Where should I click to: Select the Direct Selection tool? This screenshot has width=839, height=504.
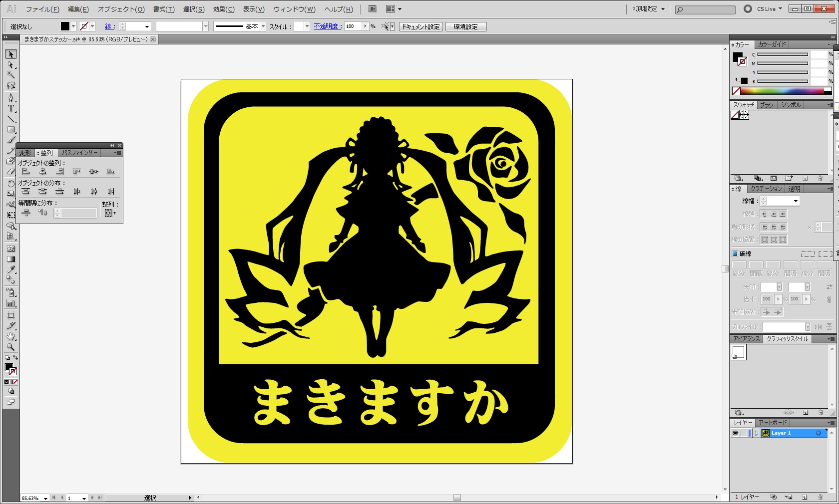[10, 65]
